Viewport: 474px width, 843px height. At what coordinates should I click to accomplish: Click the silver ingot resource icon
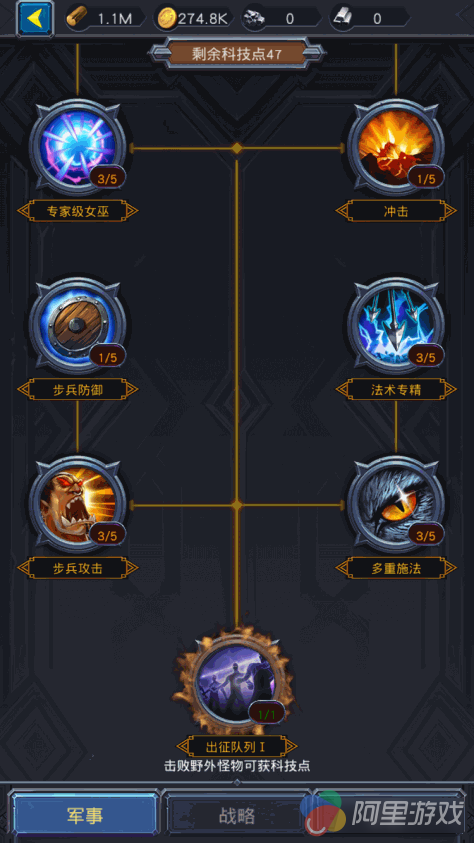(341, 19)
